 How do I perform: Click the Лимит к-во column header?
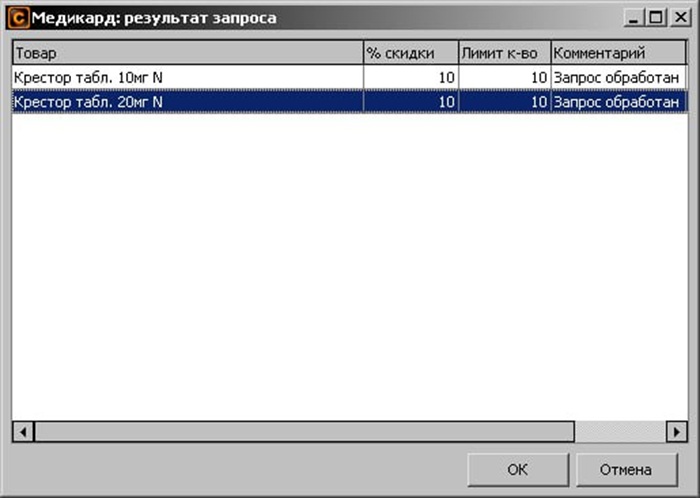504,52
